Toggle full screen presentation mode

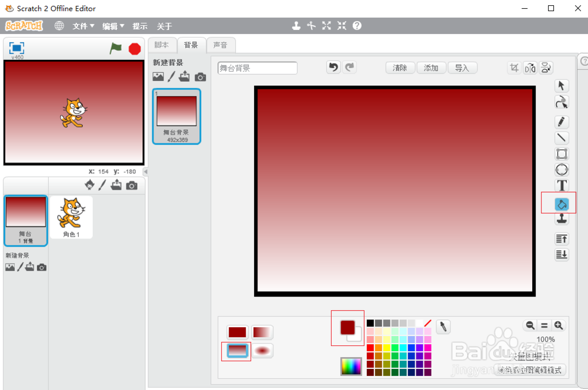(16, 48)
